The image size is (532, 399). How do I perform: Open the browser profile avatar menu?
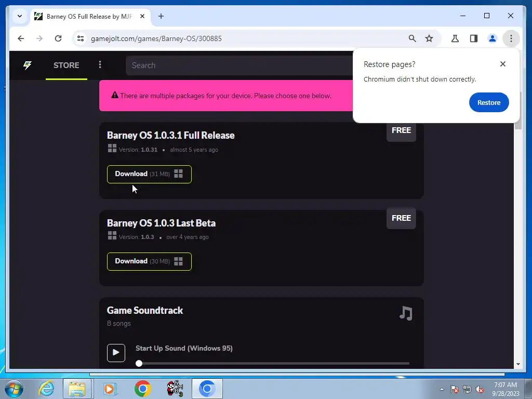click(x=493, y=38)
